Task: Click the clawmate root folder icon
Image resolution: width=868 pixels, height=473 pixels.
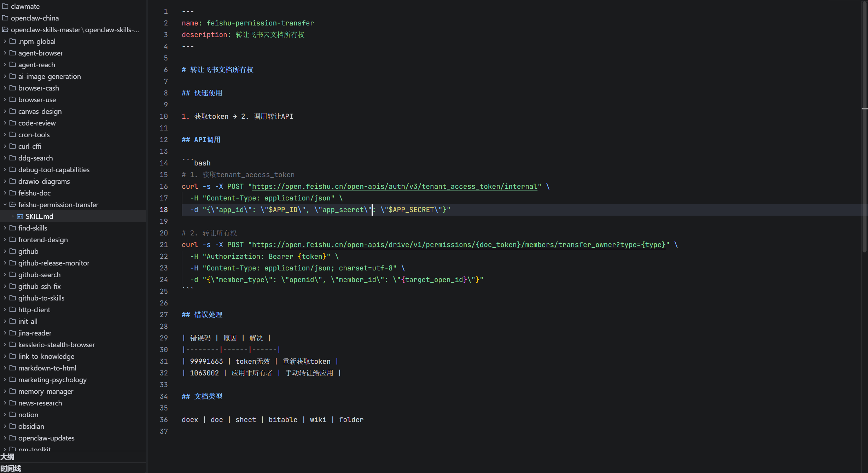Action: click(5, 6)
